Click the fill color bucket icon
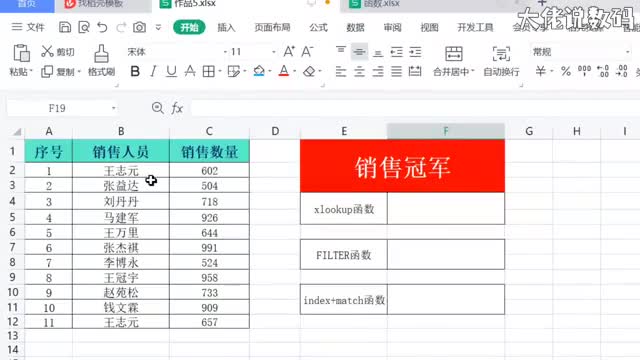 pos(259,71)
